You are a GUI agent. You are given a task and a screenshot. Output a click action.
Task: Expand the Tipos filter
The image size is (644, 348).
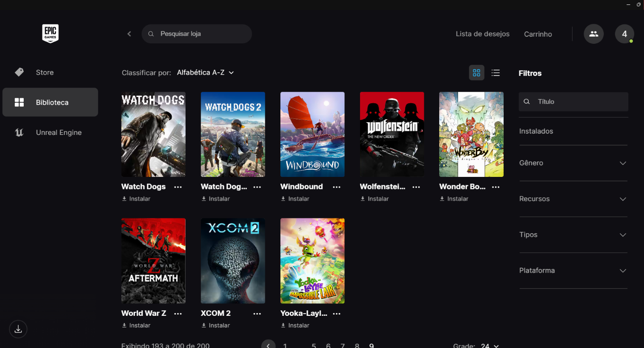(x=573, y=235)
